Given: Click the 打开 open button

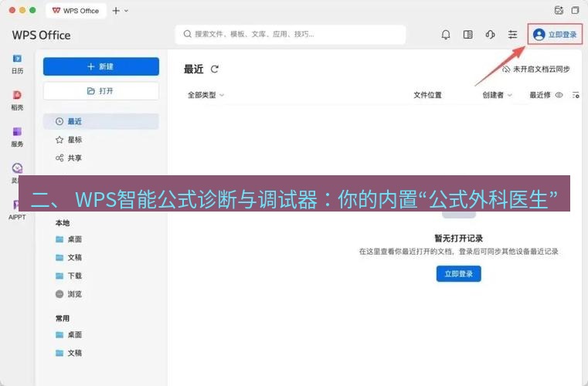Looking at the screenshot, I should click(x=101, y=90).
